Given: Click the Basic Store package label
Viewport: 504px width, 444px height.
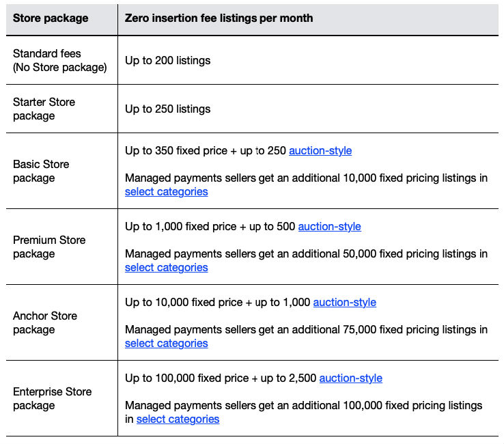Looking at the screenshot, I should point(41,171).
